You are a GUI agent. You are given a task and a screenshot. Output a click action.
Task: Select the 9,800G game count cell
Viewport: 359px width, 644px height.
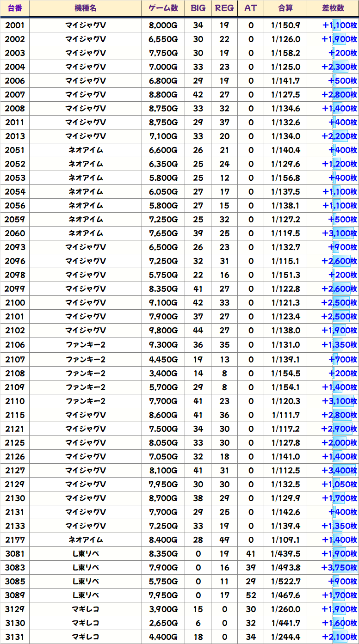(x=163, y=331)
